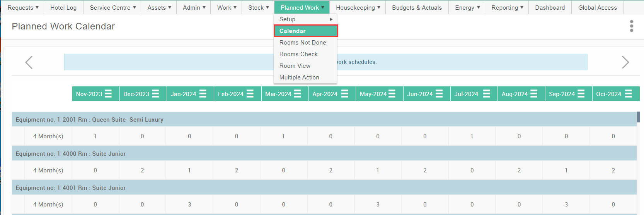Open the Oct-2024 month menu icon
Image resolution: width=644 pixels, height=215 pixels.
629,94
